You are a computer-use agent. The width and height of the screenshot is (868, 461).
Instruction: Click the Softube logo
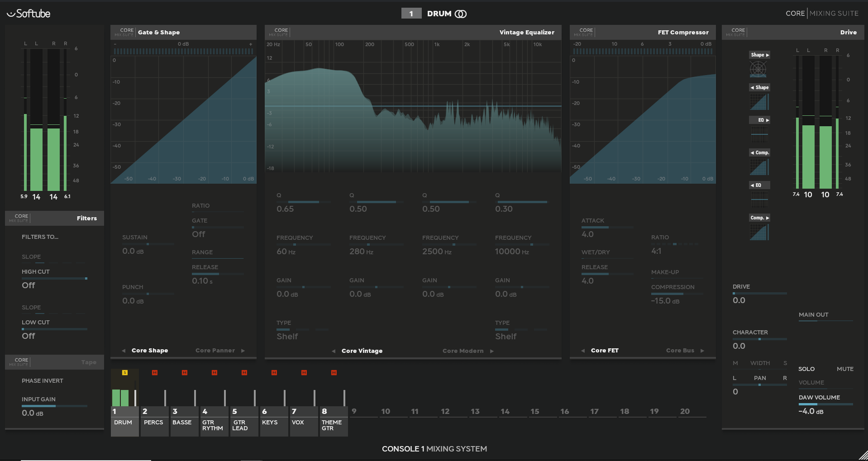pyautogui.click(x=29, y=14)
